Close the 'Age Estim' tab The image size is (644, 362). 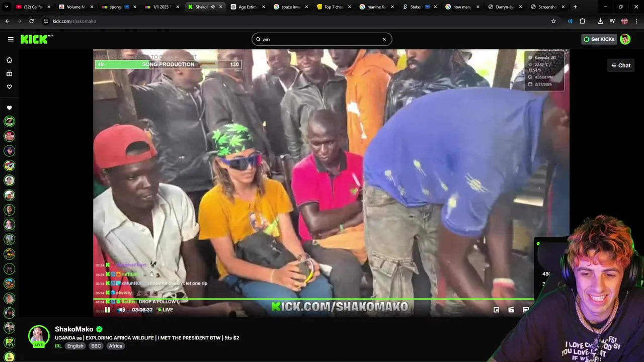click(x=264, y=7)
